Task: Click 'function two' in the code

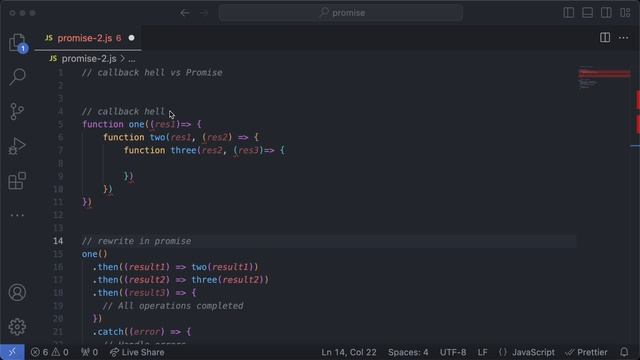Action: 134,137
